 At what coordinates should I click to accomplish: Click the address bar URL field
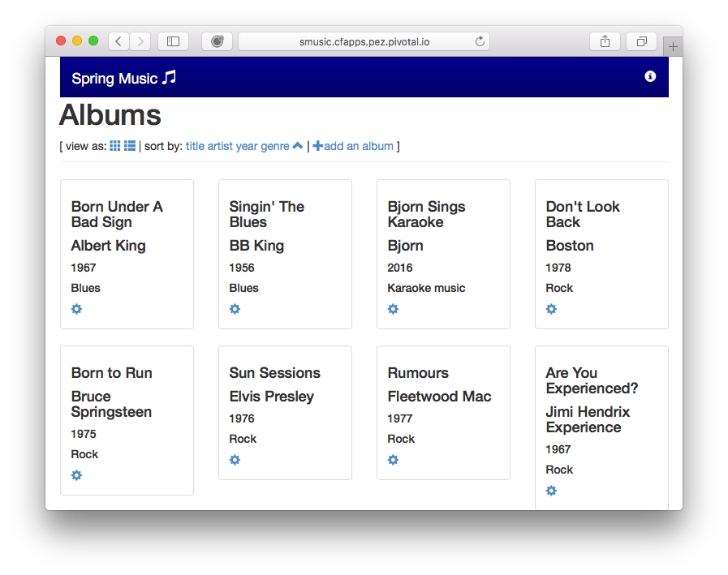coord(364,41)
